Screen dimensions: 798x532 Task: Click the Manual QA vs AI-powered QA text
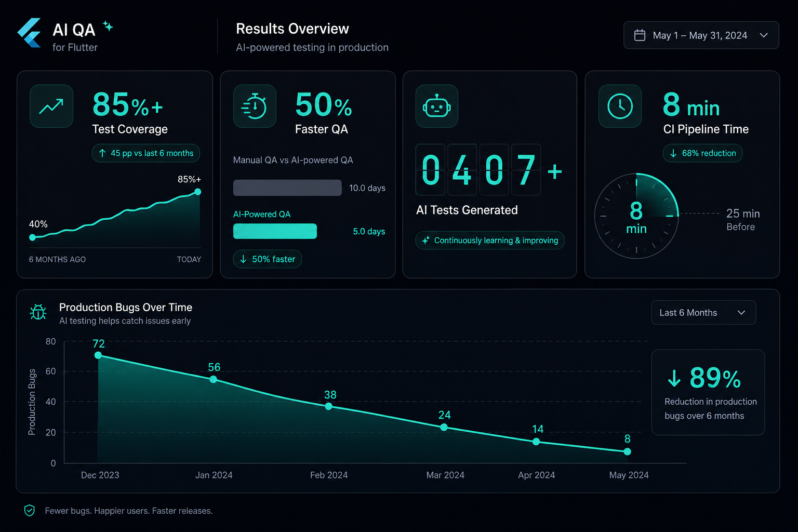click(x=293, y=160)
